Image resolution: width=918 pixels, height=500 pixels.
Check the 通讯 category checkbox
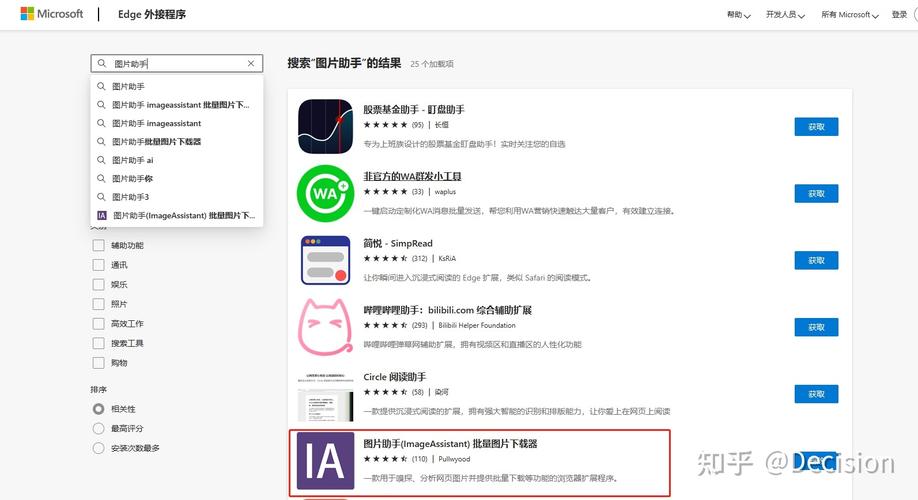click(x=98, y=265)
